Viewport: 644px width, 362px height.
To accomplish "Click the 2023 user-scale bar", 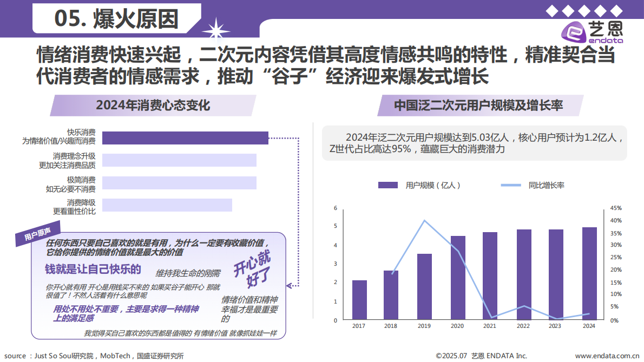I will tap(556, 274).
